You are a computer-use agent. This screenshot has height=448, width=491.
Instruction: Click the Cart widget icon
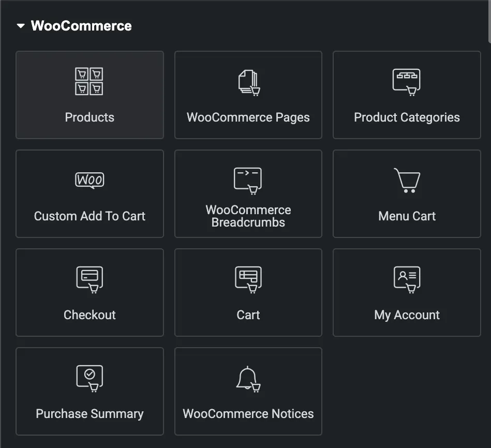(248, 279)
